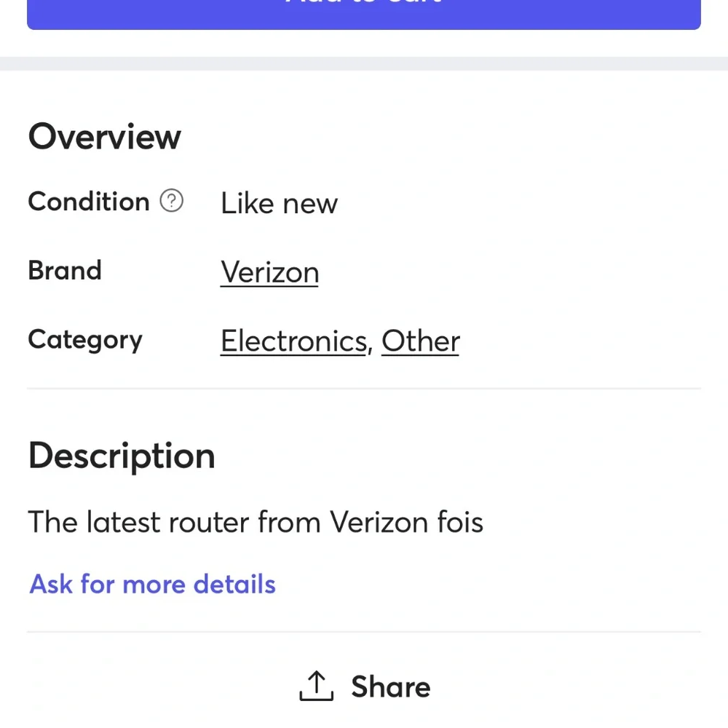Click the divider line below Category row

pyautogui.click(x=364, y=389)
